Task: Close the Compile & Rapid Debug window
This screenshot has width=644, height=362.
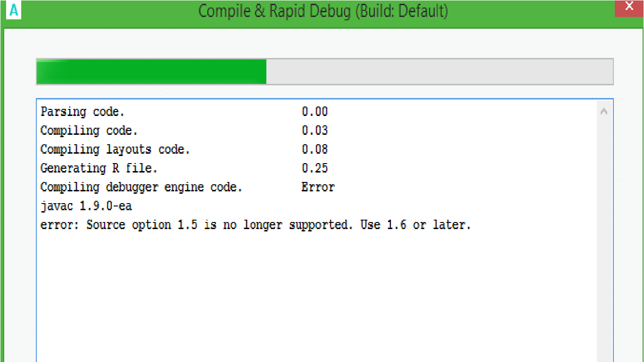Action: tap(629, 7)
